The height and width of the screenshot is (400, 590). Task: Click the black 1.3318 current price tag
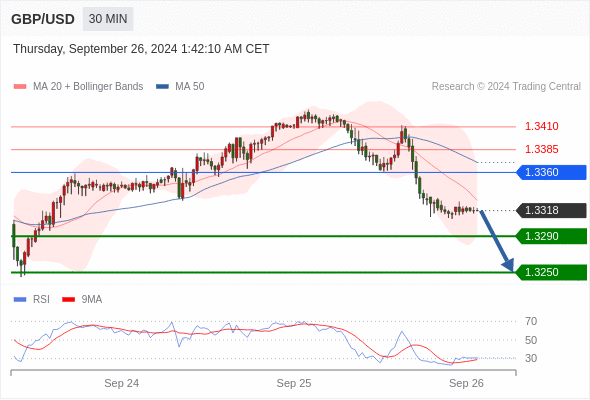coord(551,210)
